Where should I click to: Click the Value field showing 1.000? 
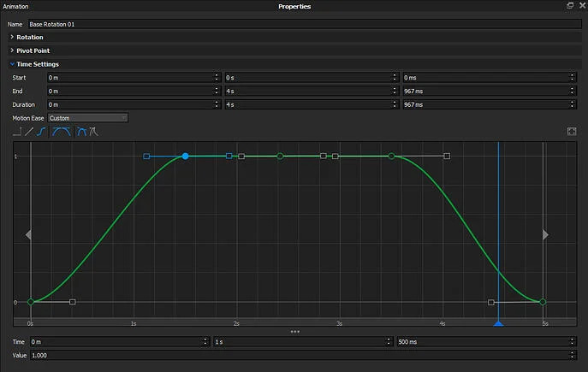pyautogui.click(x=300, y=355)
